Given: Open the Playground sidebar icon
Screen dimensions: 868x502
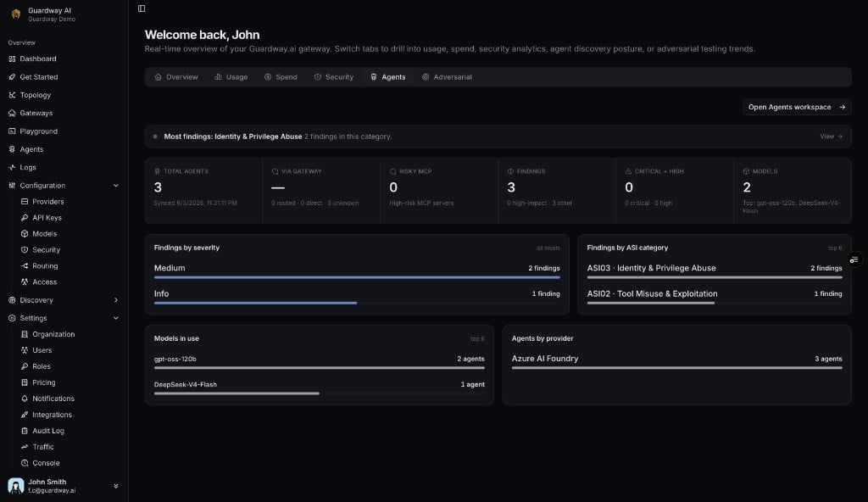Looking at the screenshot, I should [12, 131].
